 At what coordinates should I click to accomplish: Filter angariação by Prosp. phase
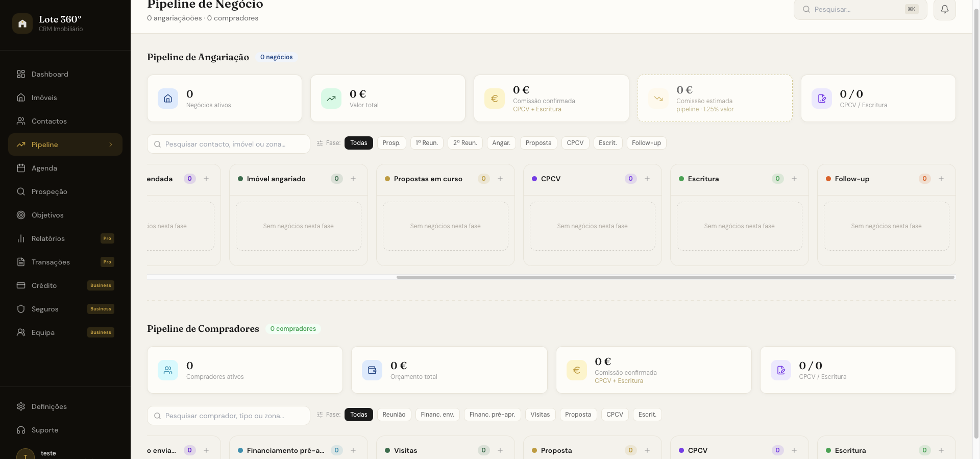pyautogui.click(x=391, y=143)
